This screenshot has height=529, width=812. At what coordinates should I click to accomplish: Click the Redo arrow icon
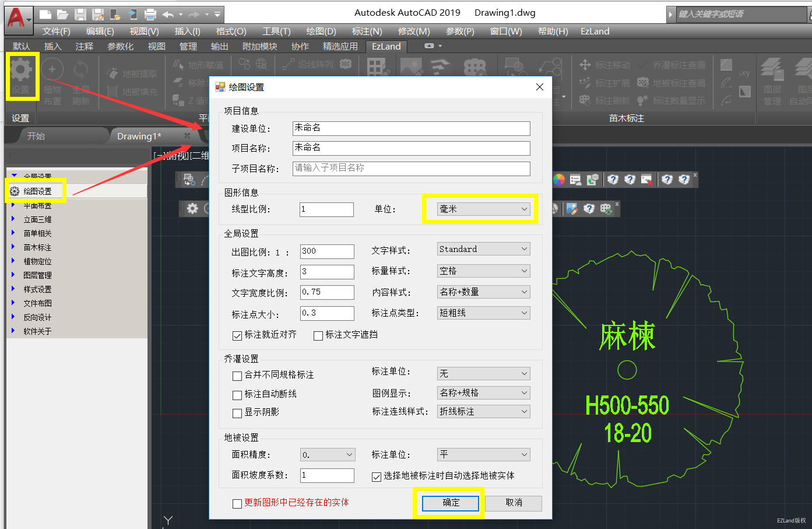click(x=194, y=15)
